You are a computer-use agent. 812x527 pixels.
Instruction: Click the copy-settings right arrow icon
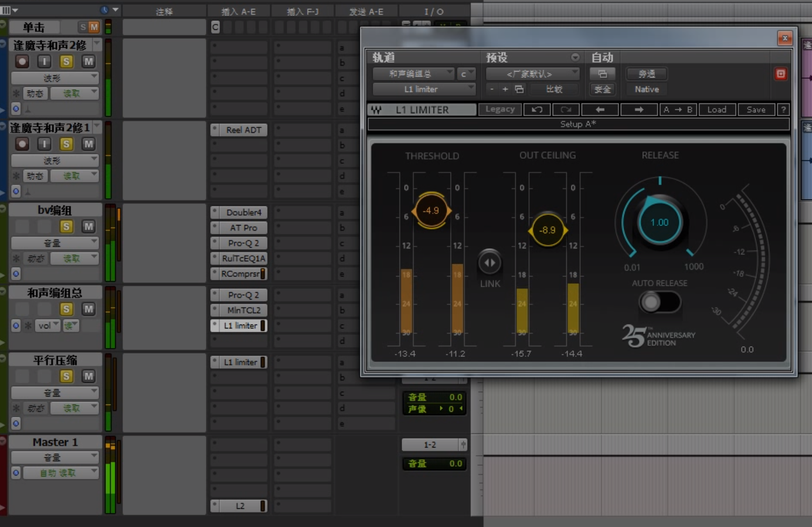639,109
